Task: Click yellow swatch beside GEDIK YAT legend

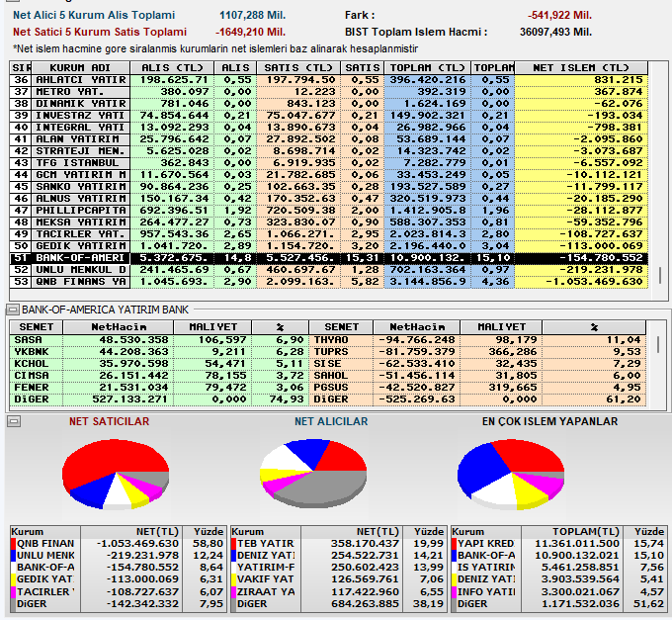Action: point(13,579)
